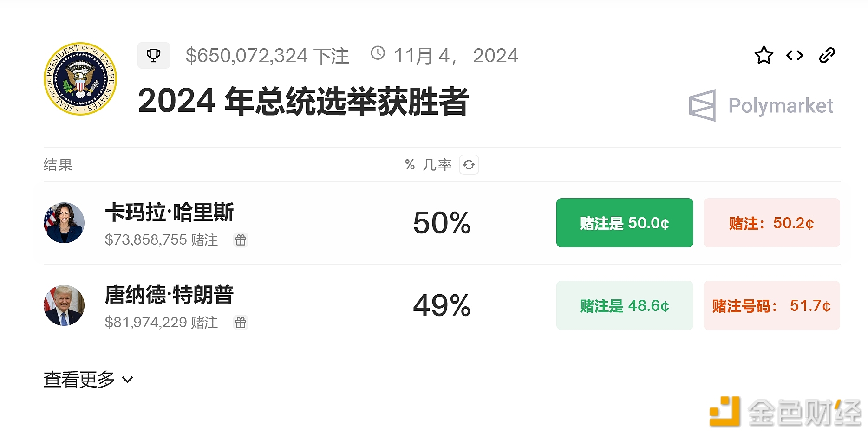This screenshot has width=868, height=433.
Task: 点击奖杯下注总额图标
Action: (154, 55)
